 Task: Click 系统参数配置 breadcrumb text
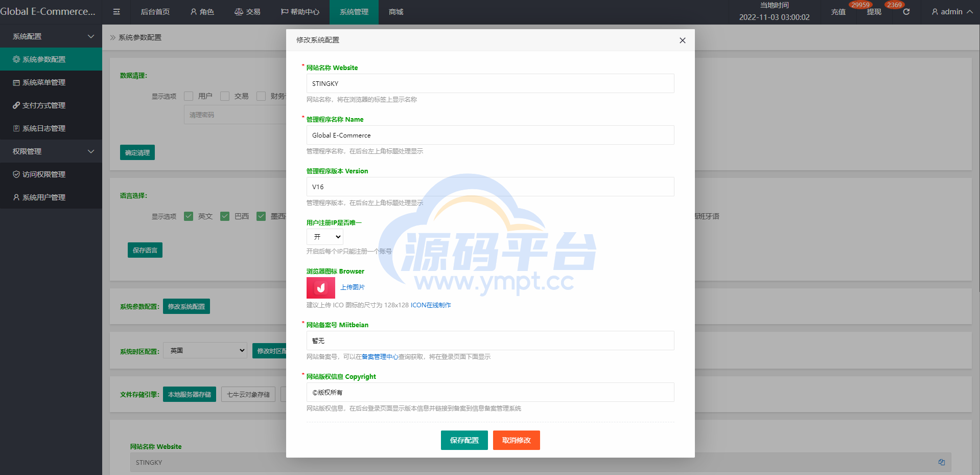pos(140,37)
